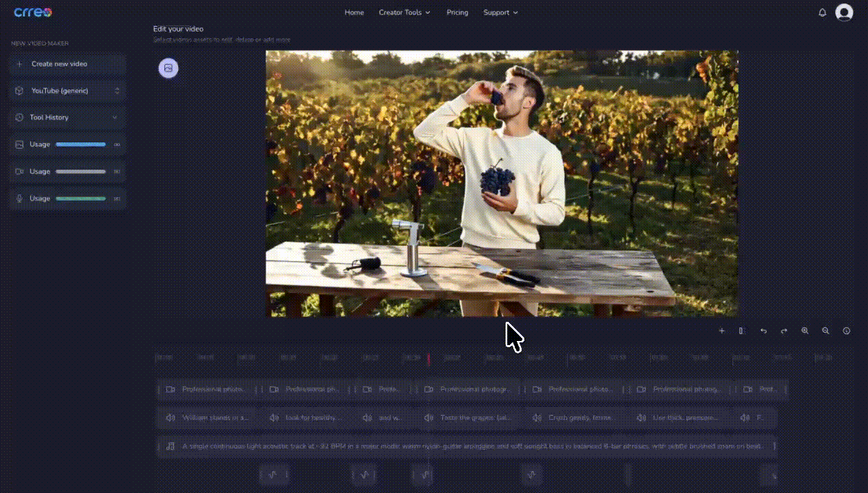This screenshot has height=493, width=868.
Task: Click the Redo icon beside undo
Action: coord(784,331)
